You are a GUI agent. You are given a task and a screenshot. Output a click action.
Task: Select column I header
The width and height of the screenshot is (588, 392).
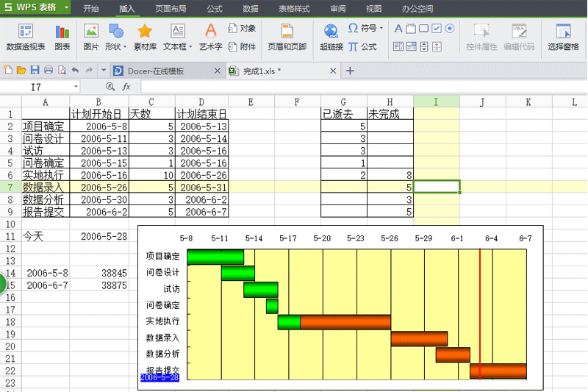click(437, 101)
